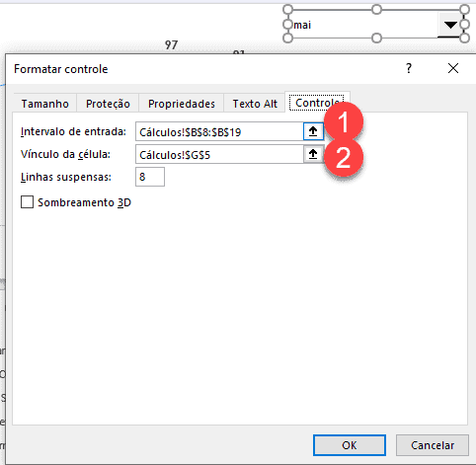
Task: Click the Linhas suspensas number field
Action: click(150, 177)
